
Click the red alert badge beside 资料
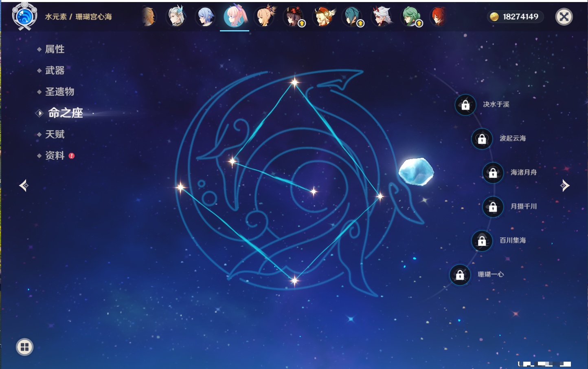72,156
